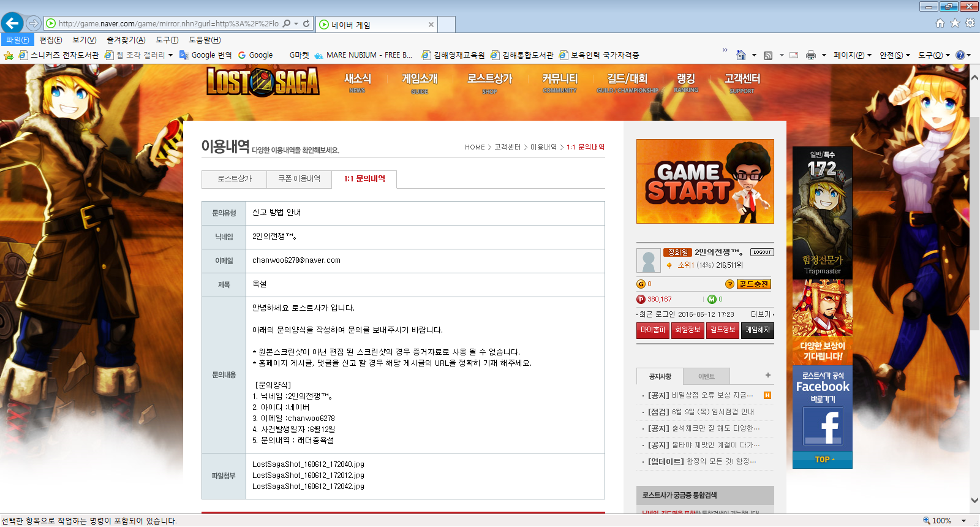Refresh the page with the reload icon
980x527 pixels.
(x=306, y=24)
